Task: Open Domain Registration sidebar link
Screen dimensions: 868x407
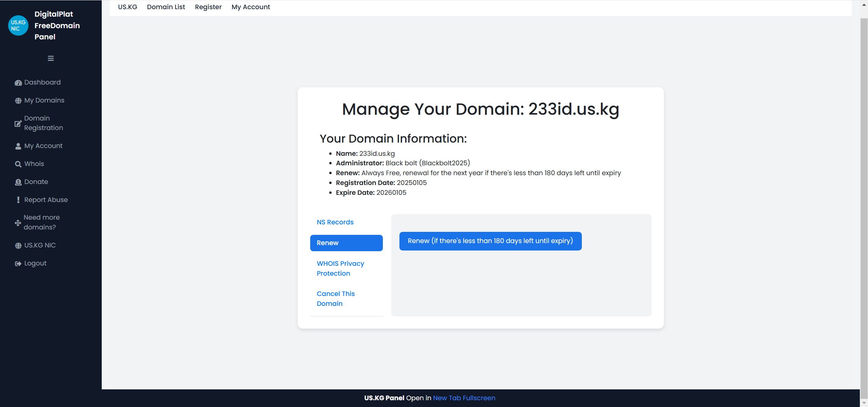Action: [43, 123]
